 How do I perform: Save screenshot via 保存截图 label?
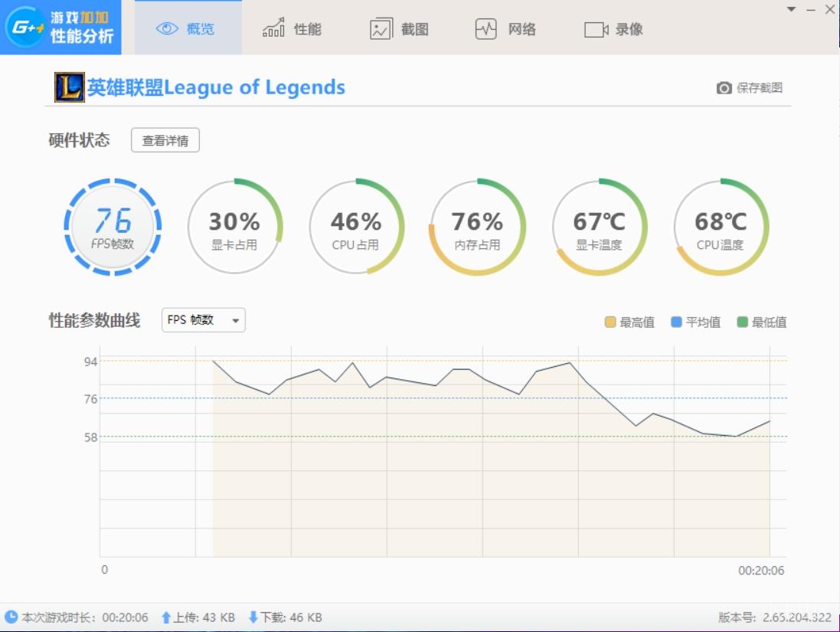[760, 88]
